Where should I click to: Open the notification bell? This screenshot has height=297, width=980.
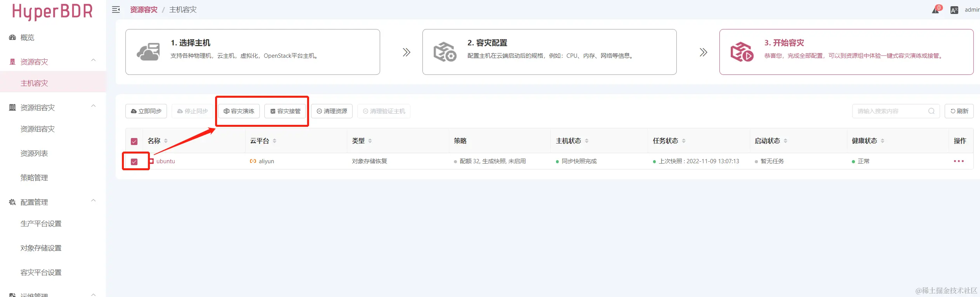coord(936,10)
